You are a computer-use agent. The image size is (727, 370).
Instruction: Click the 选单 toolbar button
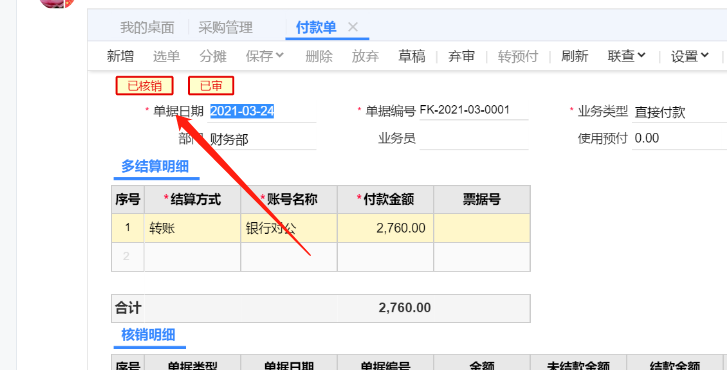166,56
